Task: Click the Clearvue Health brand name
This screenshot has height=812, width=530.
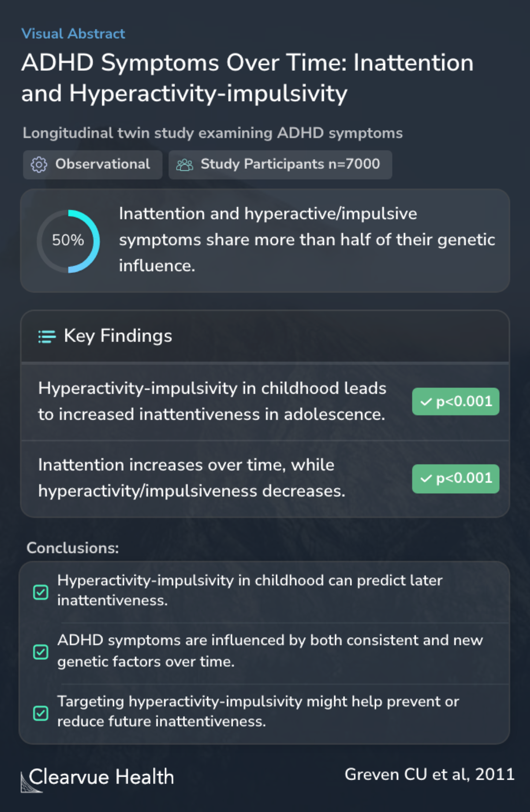Action: coord(101,777)
